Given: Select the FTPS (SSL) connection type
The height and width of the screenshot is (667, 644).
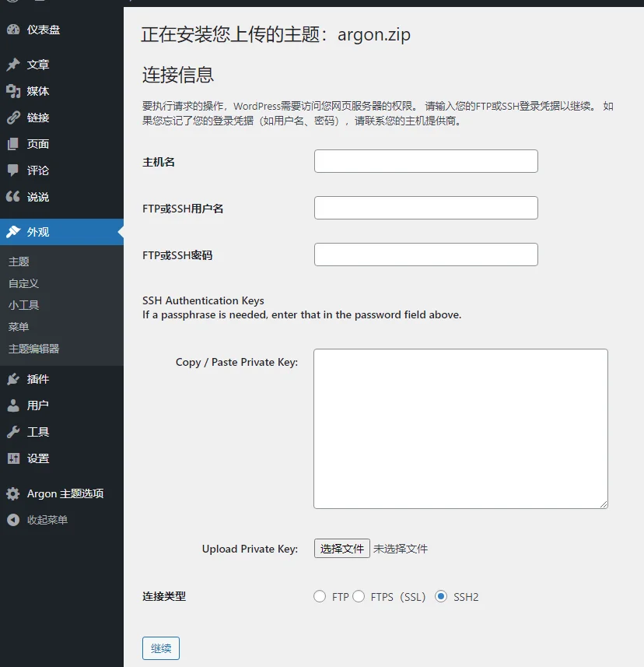Looking at the screenshot, I should click(x=359, y=595).
